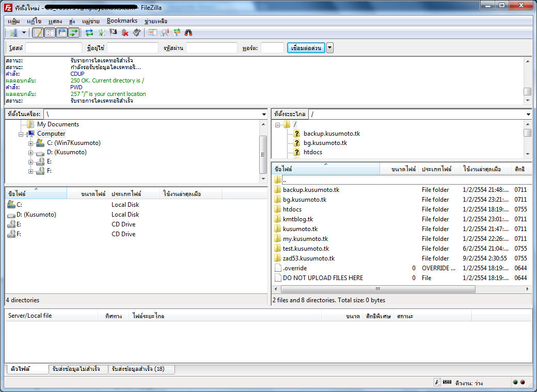Image resolution: width=537 pixels, height=392 pixels.
Task: Open the ช่วยเหลือ (Help) menu
Action: tap(156, 21)
